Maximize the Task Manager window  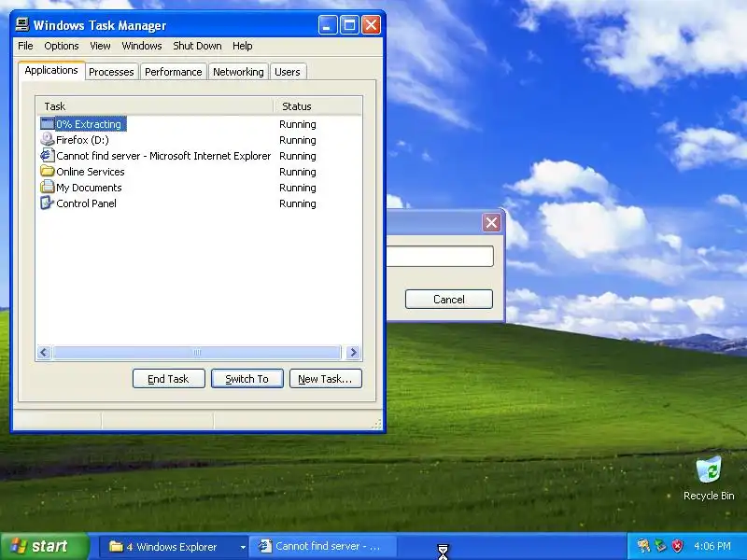click(x=349, y=25)
